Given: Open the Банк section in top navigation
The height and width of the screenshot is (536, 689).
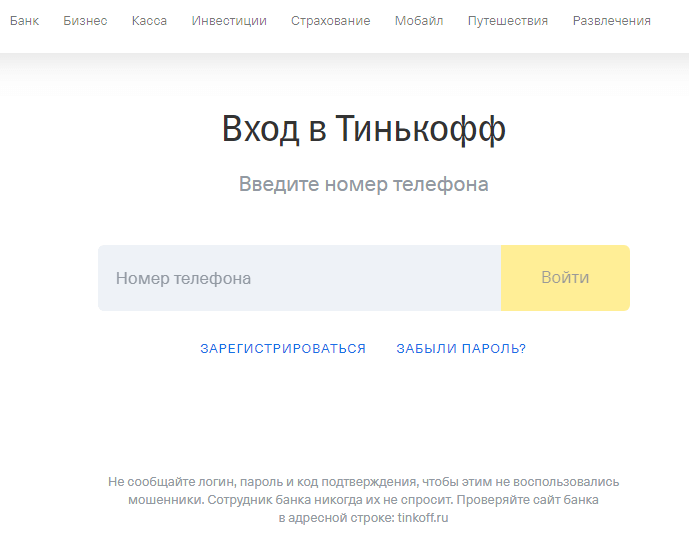Looking at the screenshot, I should 24,21.
